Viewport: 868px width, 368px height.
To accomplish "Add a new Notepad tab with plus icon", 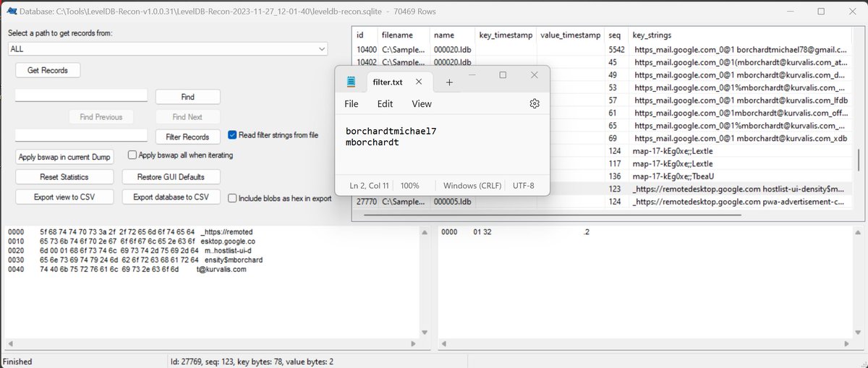I will point(449,82).
